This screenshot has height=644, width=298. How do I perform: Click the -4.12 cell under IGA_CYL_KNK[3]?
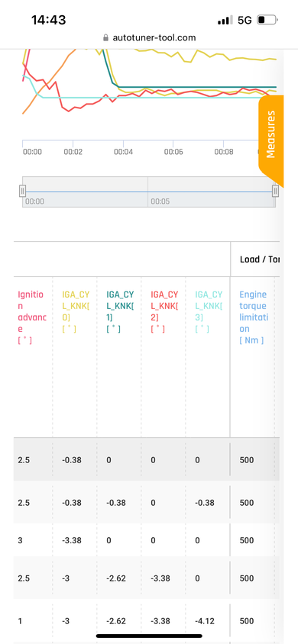[x=204, y=621]
